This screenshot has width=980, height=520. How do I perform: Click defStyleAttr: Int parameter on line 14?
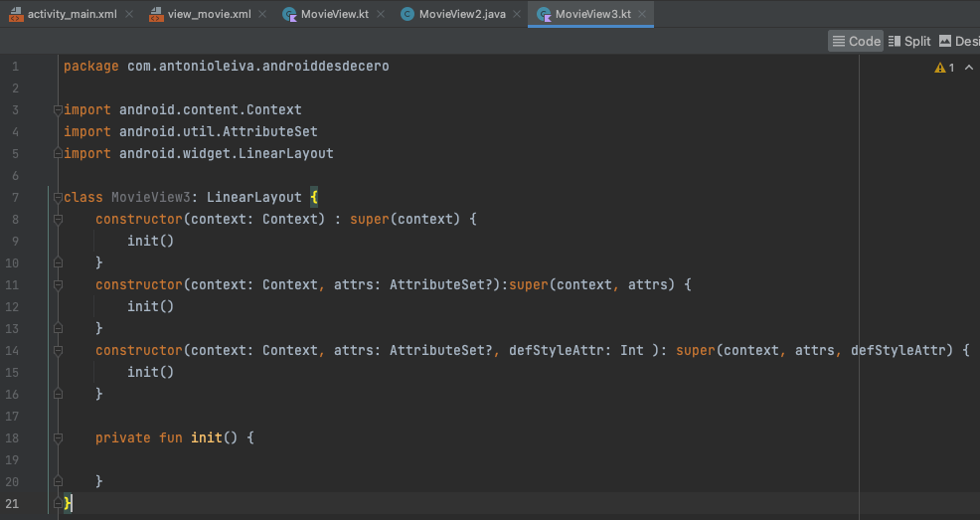pos(576,351)
